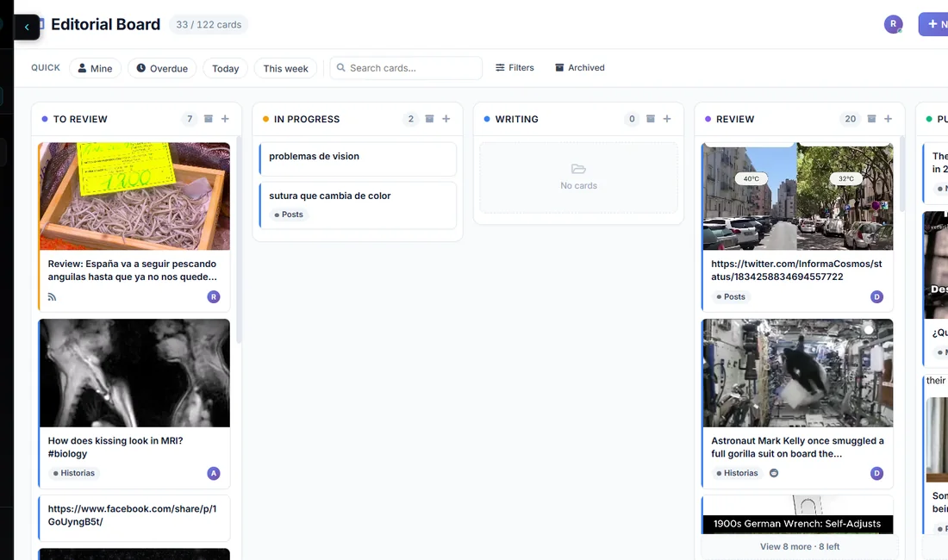Open the facebook.com share link card

click(x=134, y=519)
